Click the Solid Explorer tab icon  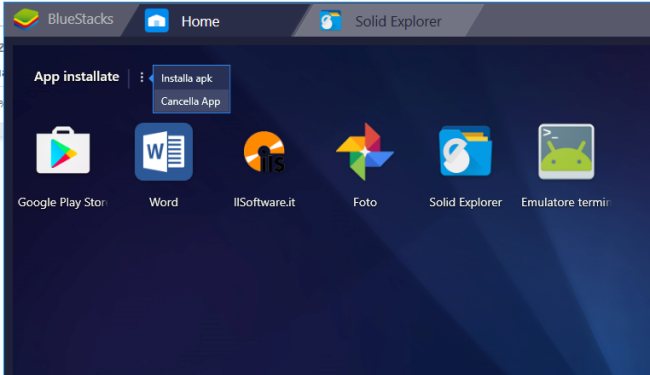(x=331, y=21)
